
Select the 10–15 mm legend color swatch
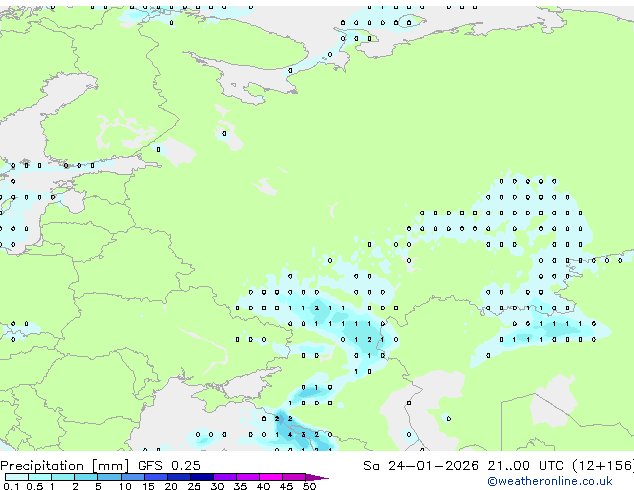(x=133, y=477)
